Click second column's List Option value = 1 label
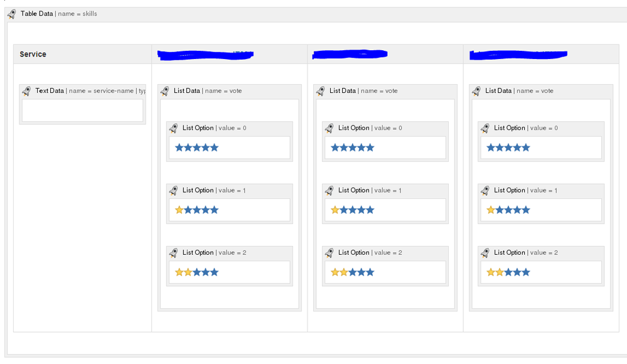Screen dimensions: 627x364 pyautogui.click(x=370, y=190)
